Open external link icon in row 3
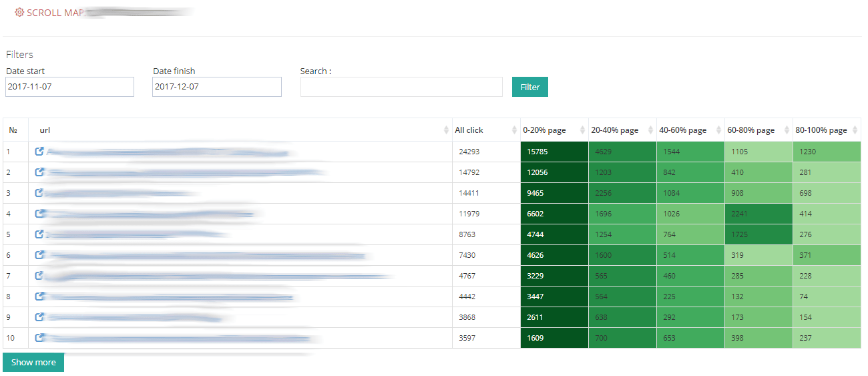Viewport: 868px width, 376px height. (39, 193)
